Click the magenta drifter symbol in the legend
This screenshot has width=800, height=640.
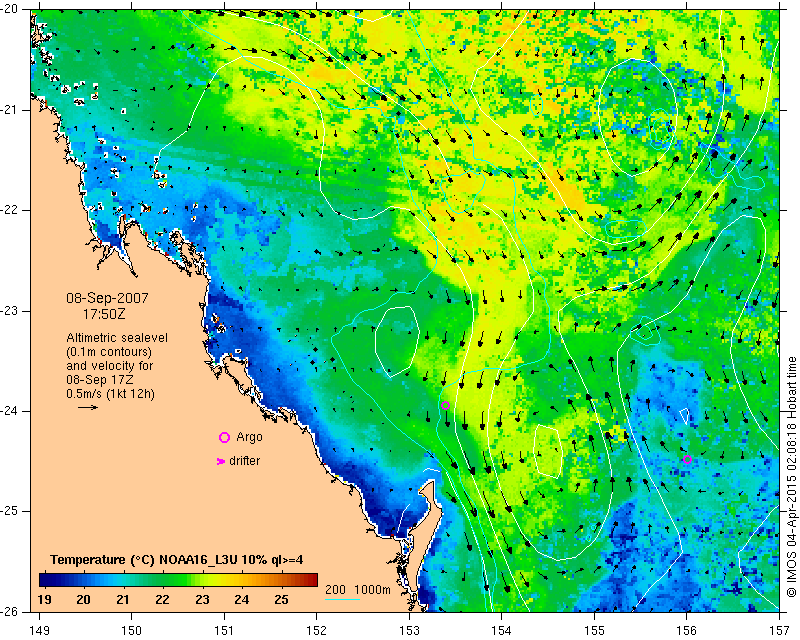pos(221,461)
